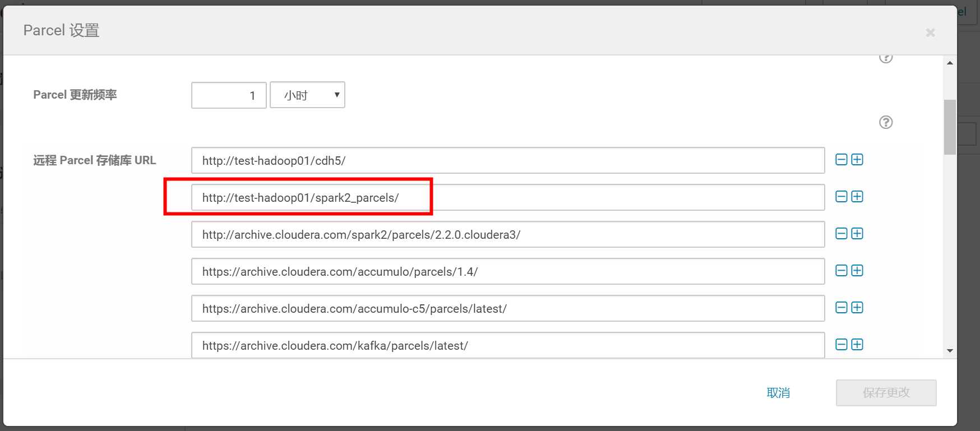Click the 保存更改 save changes button

tap(886, 393)
